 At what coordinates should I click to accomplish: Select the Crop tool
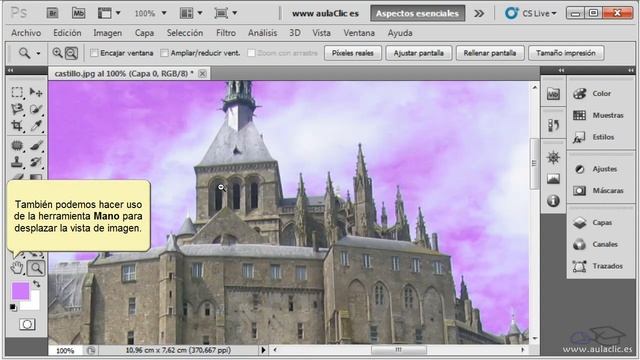pos(17,126)
